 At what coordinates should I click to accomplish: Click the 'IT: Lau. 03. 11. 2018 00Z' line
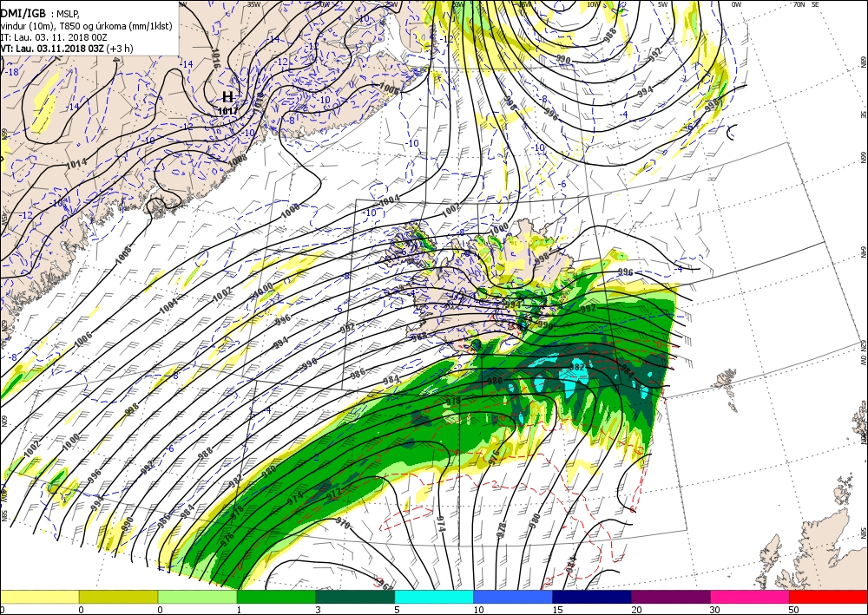click(x=54, y=37)
